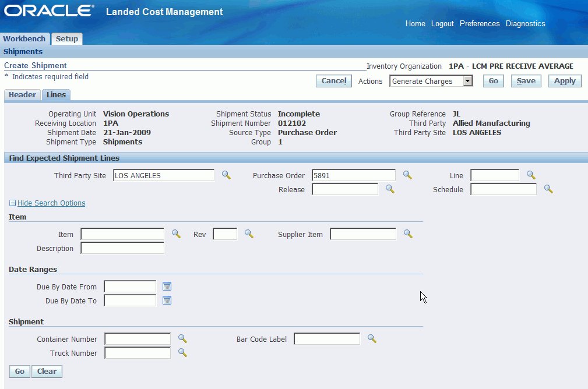Click the Save button
Viewport: 588px width, 389px height.
coord(526,81)
